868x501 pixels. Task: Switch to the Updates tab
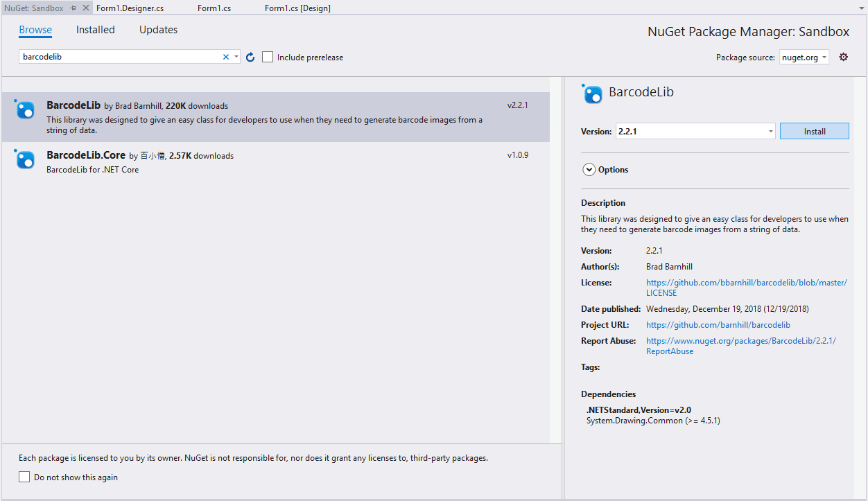click(158, 30)
